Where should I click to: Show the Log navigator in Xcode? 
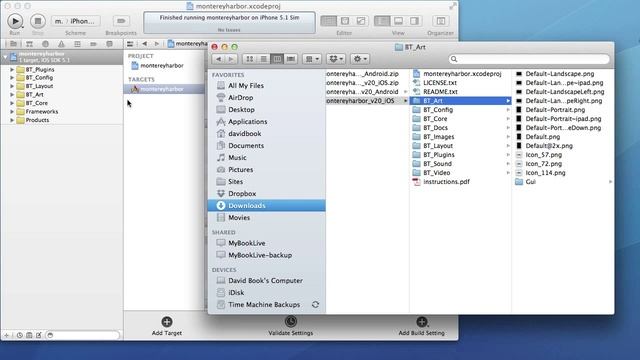pyautogui.click(x=109, y=44)
